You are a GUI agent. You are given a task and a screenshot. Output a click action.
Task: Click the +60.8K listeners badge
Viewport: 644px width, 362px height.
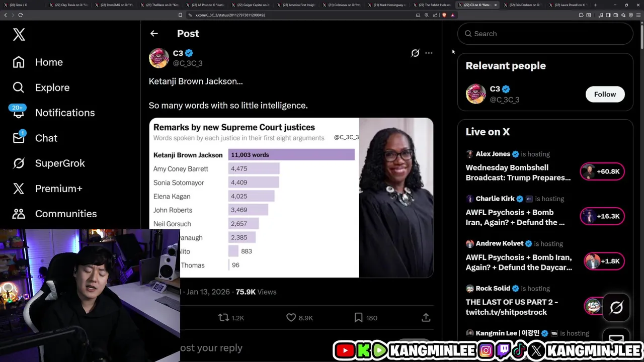tap(602, 171)
